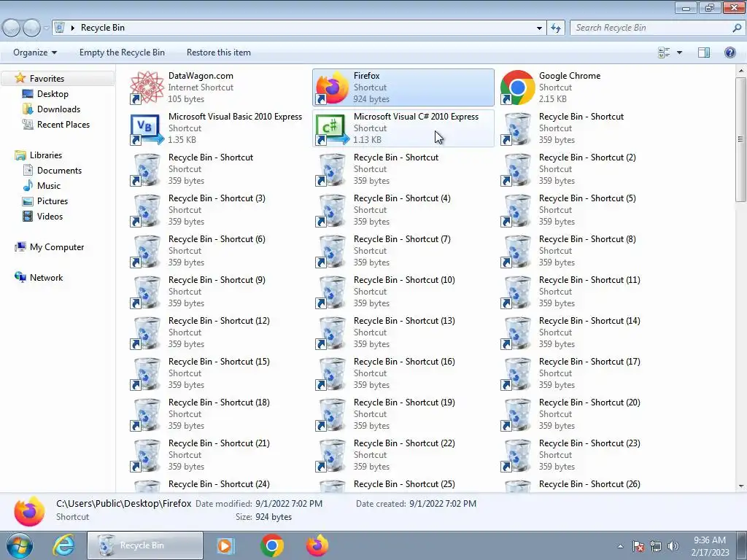Click the vertical scrollbar down arrow
747x560 pixels.
coord(741,486)
